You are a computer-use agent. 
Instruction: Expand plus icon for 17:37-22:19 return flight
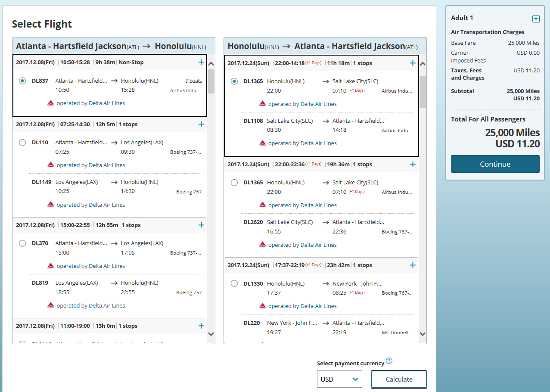[413, 265]
